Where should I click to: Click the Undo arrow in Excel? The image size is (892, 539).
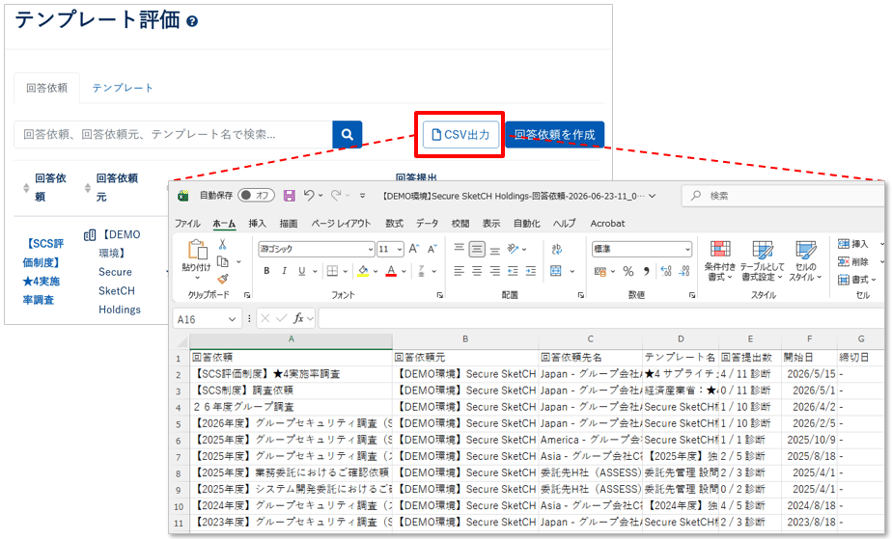click(309, 195)
